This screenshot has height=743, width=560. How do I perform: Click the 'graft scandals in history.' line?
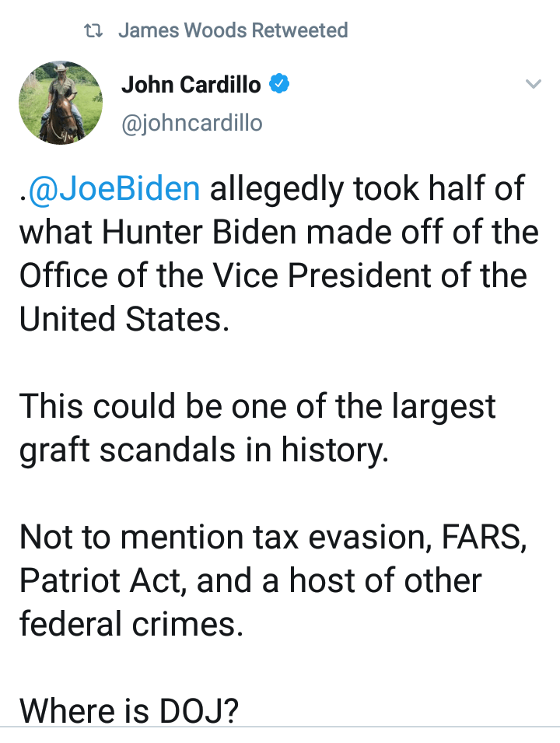pyautogui.click(x=202, y=450)
